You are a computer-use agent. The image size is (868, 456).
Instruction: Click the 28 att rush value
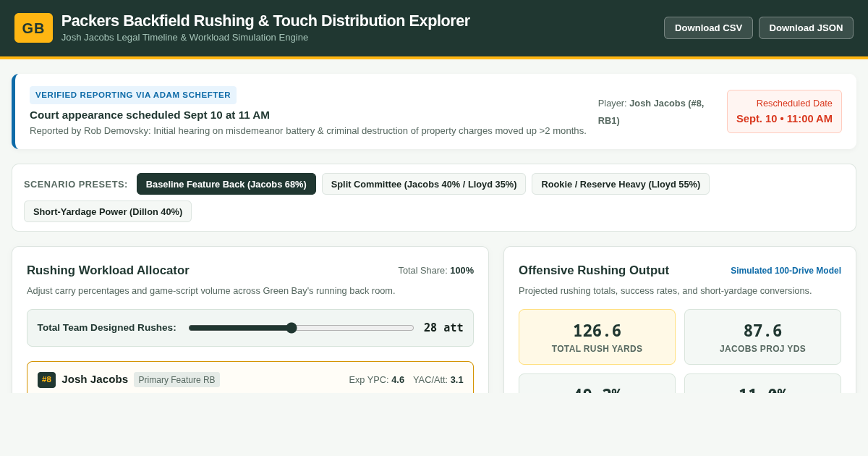(443, 328)
